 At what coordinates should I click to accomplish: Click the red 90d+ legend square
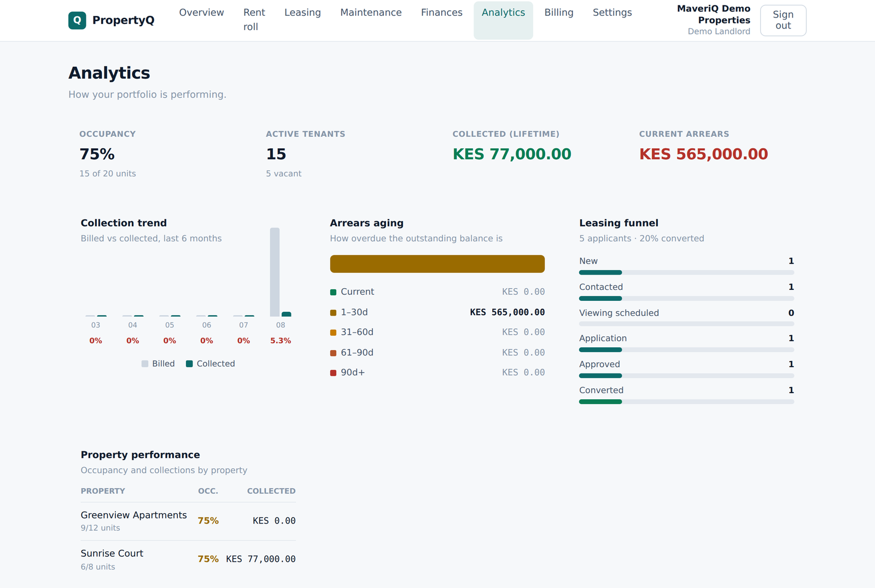[x=333, y=373]
